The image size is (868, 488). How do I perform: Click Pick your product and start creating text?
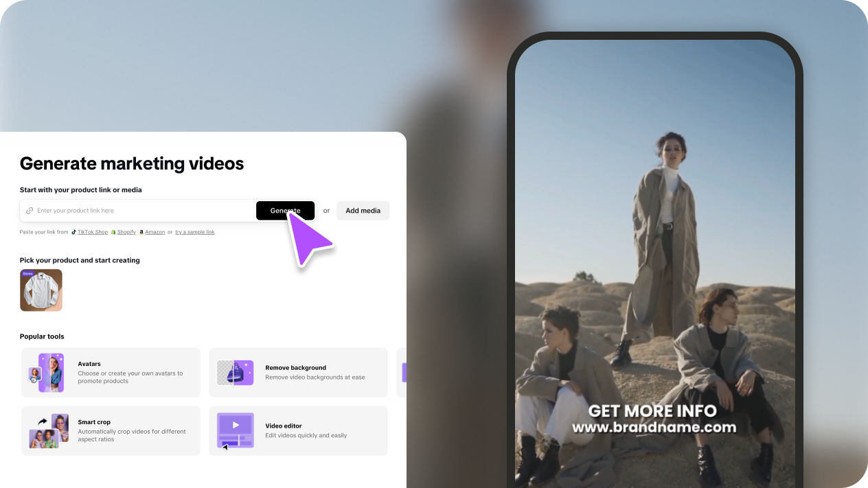click(80, 260)
